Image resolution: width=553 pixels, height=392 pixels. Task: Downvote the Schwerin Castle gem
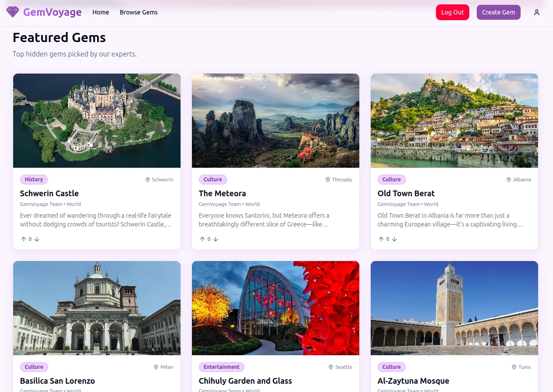(37, 239)
